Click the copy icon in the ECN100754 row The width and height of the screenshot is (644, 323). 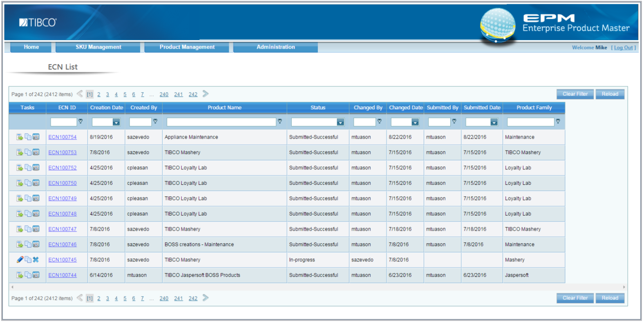coord(28,137)
